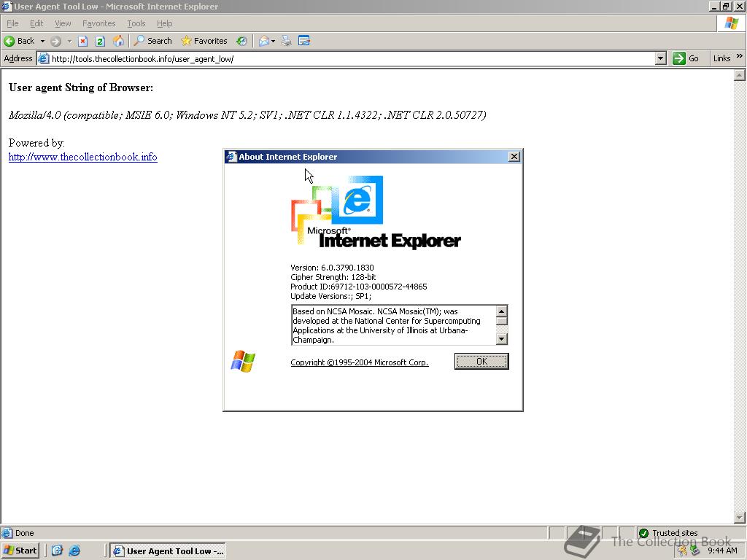Expand the Address bar dropdown arrow
Image resolution: width=747 pixels, height=560 pixels.
(x=660, y=58)
